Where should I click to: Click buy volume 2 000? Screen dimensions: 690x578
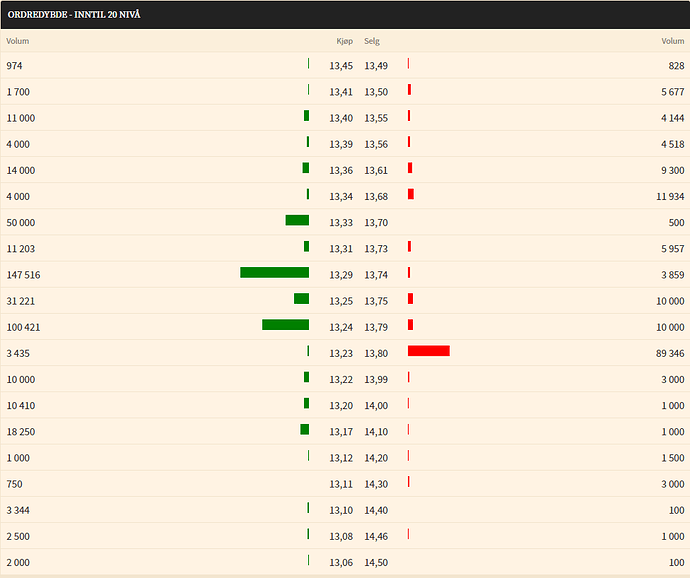coord(18,563)
